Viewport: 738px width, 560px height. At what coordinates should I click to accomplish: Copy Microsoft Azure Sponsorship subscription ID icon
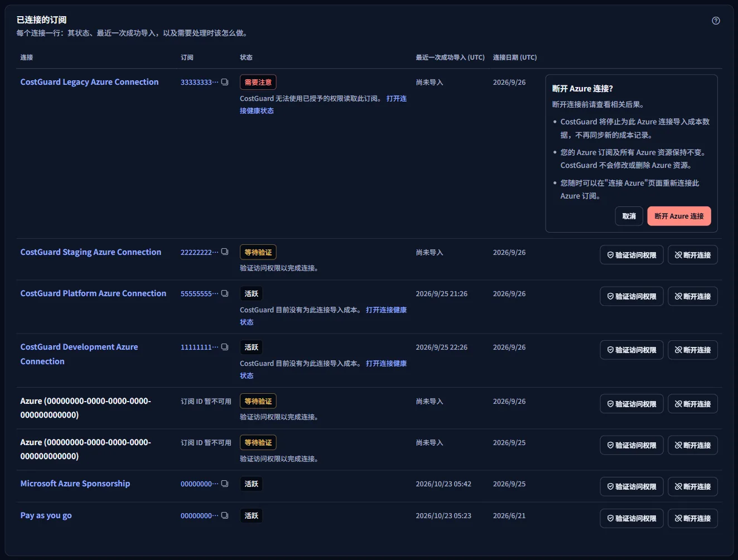point(225,484)
